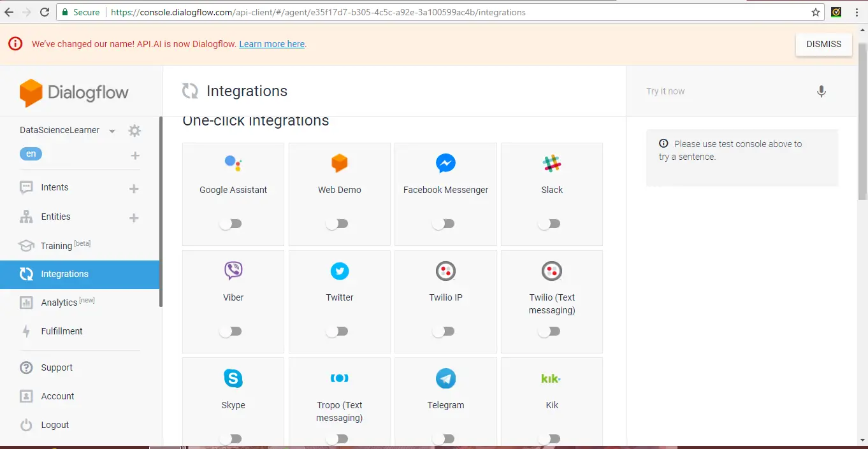
Task: Enable the Twilio IP toggle
Action: click(x=443, y=331)
